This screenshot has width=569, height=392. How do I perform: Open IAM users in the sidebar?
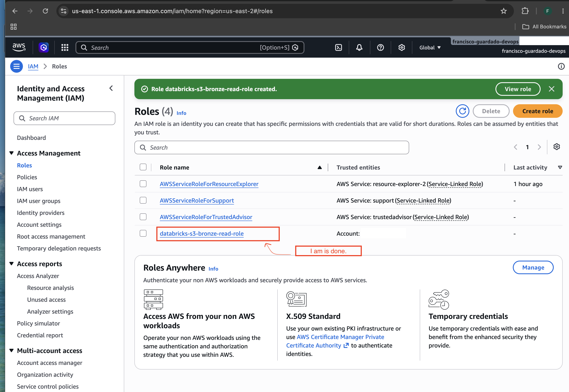[x=30, y=189]
